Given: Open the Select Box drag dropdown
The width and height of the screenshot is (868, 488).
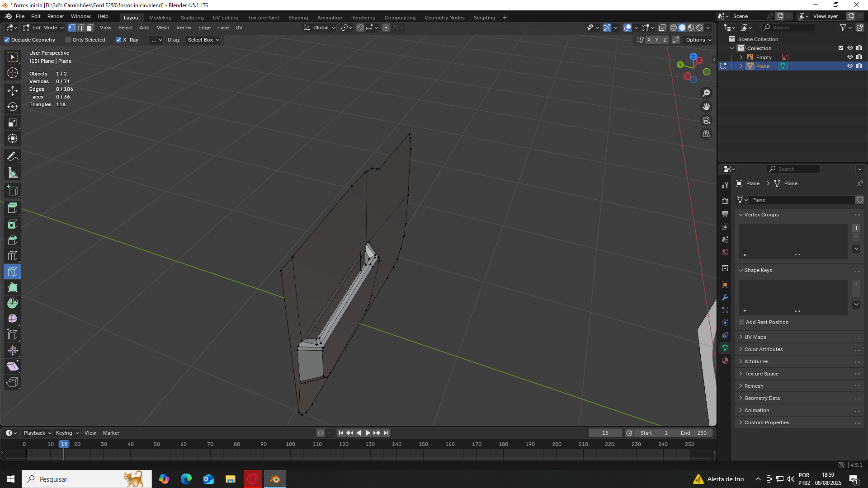Looking at the screenshot, I should (203, 40).
